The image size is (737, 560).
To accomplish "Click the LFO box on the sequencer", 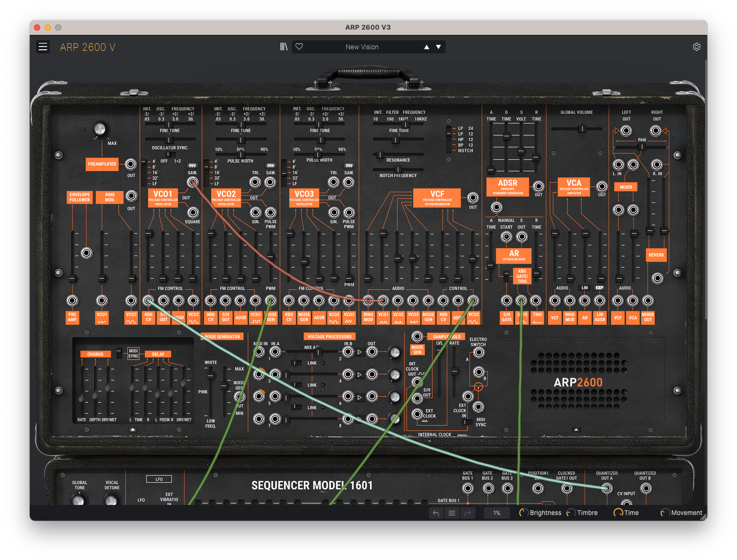I will pos(159,479).
